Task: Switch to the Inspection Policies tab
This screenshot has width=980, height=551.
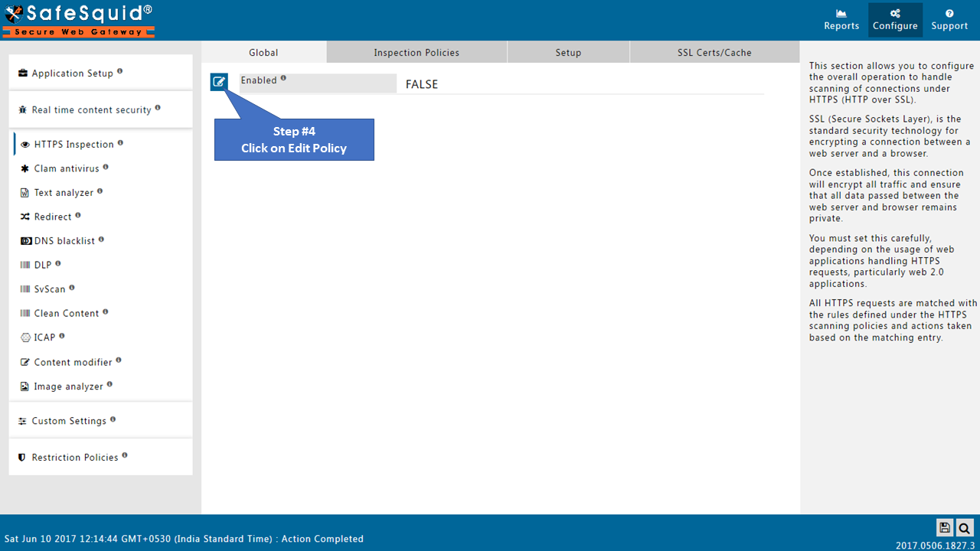Action: pyautogui.click(x=416, y=52)
